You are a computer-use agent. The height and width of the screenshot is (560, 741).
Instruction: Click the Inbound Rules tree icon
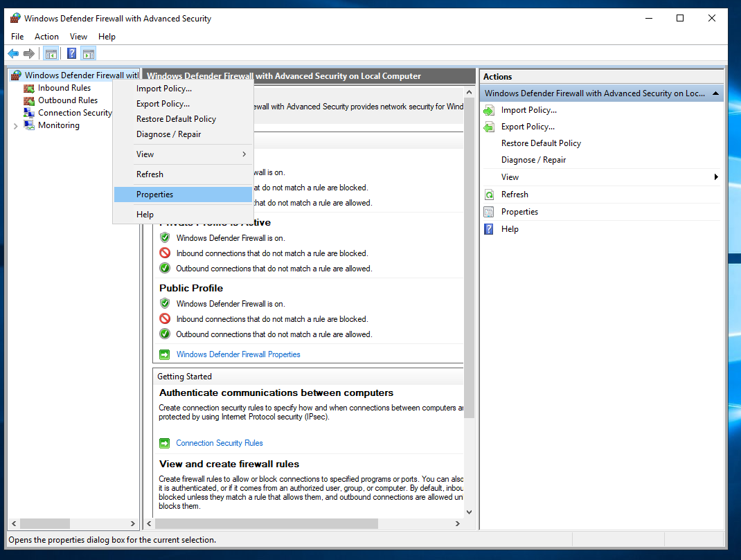[29, 88]
